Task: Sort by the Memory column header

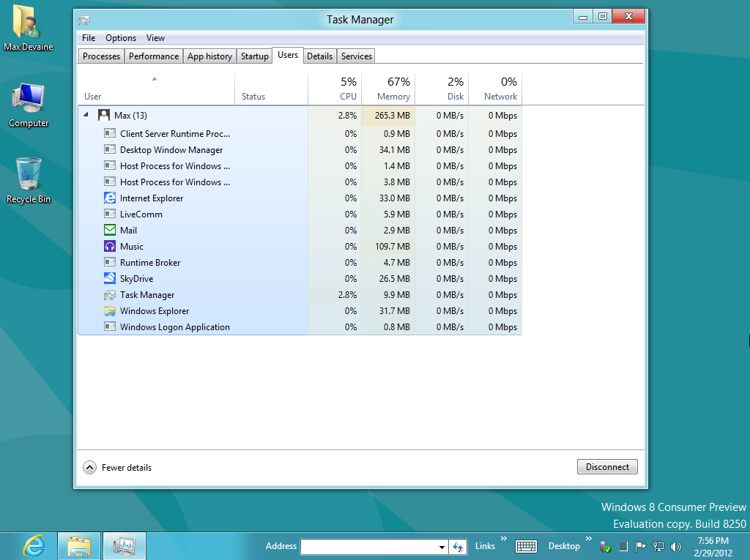Action: point(388,89)
